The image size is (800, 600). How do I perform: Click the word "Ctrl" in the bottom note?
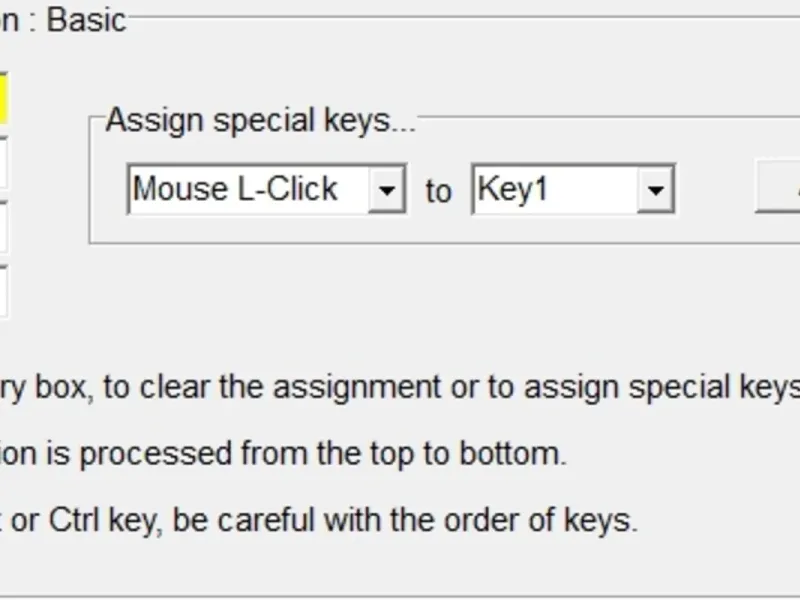coord(74,520)
